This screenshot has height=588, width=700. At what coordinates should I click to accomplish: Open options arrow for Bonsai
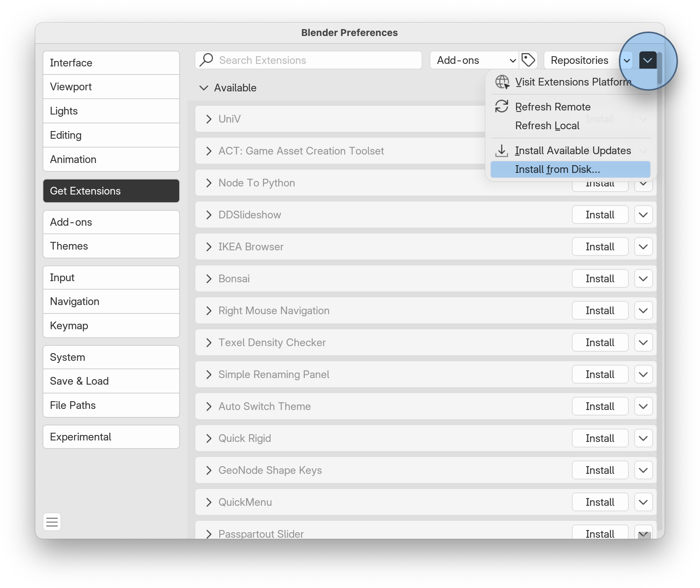(643, 279)
